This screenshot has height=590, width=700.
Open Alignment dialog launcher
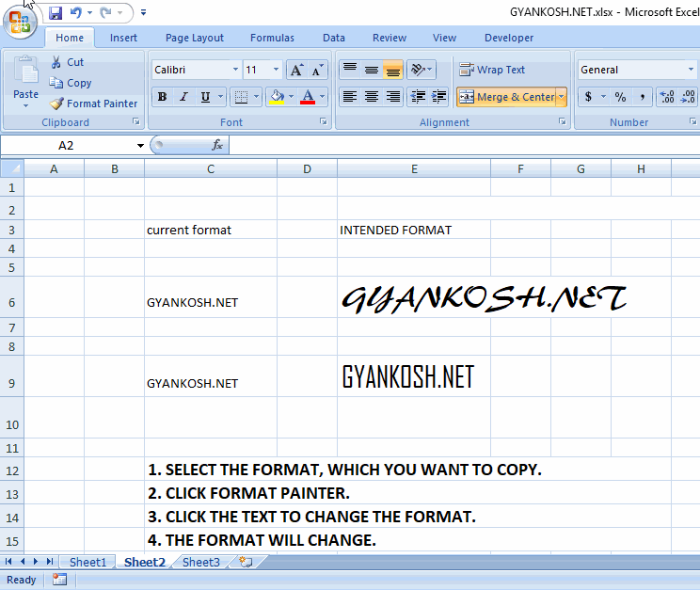click(x=562, y=121)
